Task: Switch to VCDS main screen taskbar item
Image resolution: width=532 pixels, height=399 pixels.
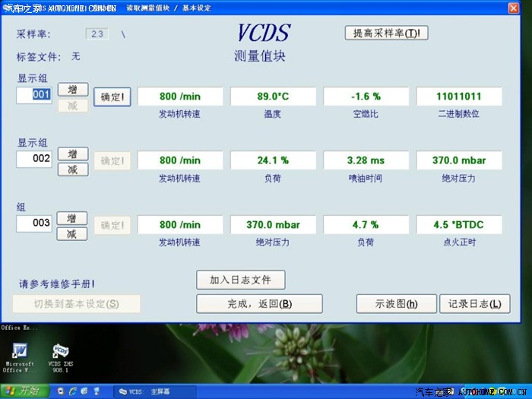Action: pyautogui.click(x=152, y=391)
